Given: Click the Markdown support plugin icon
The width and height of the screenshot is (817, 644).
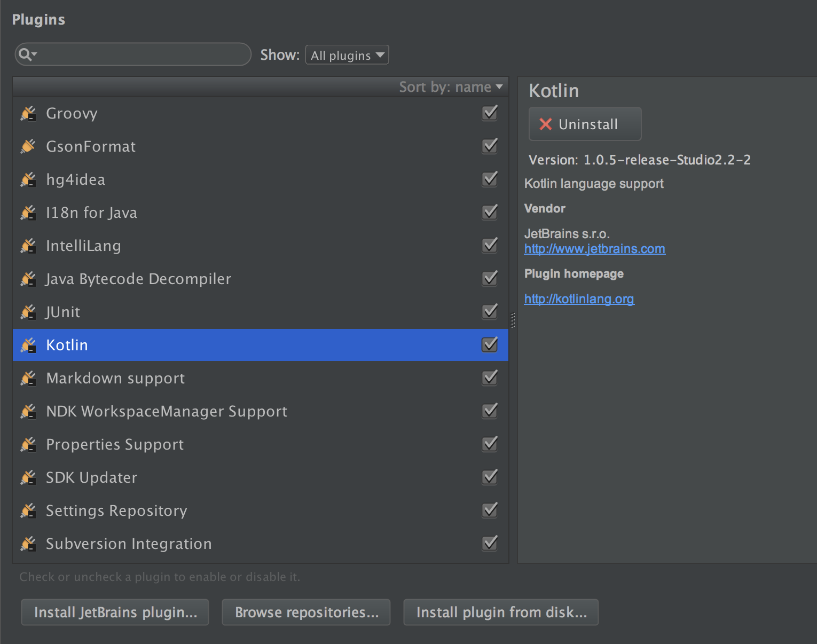Looking at the screenshot, I should pyautogui.click(x=28, y=378).
